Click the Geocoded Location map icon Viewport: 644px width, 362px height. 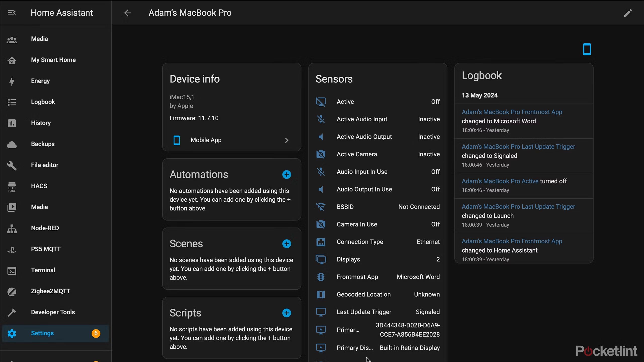coord(321,295)
